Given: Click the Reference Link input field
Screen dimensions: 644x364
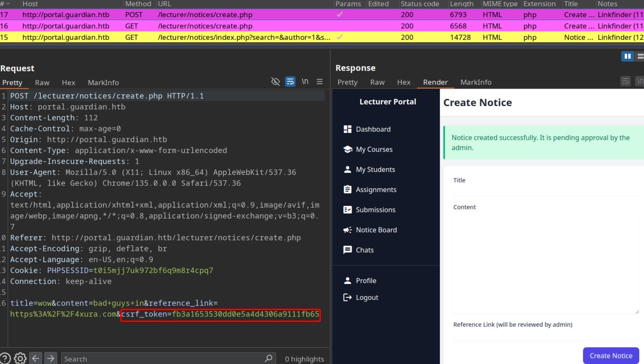Looking at the screenshot, I should coord(545,335).
